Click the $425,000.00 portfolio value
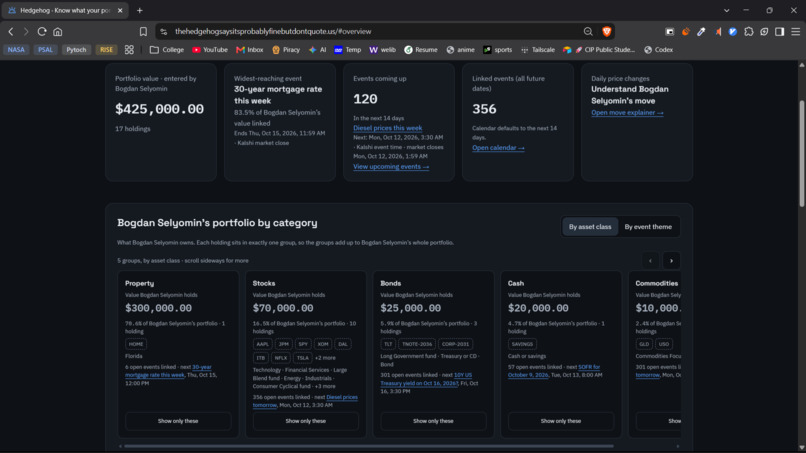This screenshot has height=453, width=806. (x=159, y=109)
